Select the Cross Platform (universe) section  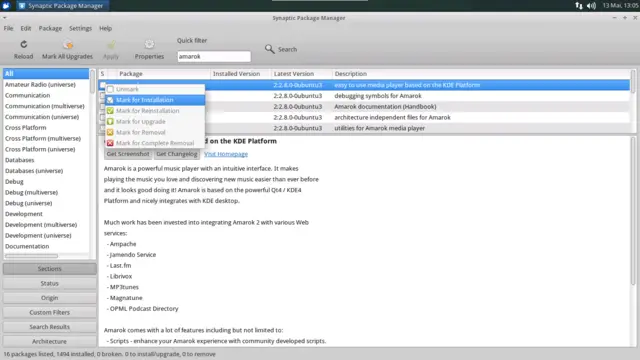click(x=46, y=149)
